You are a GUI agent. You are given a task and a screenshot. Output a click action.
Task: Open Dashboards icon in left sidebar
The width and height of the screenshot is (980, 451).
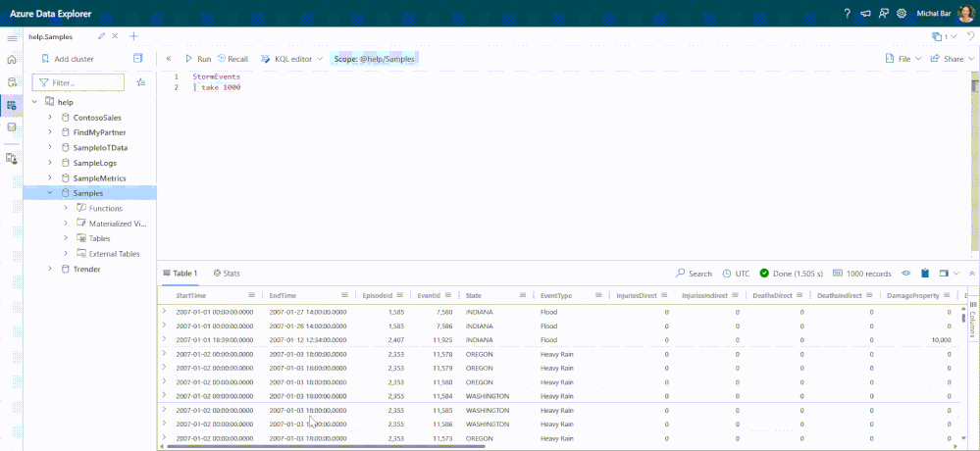11,126
